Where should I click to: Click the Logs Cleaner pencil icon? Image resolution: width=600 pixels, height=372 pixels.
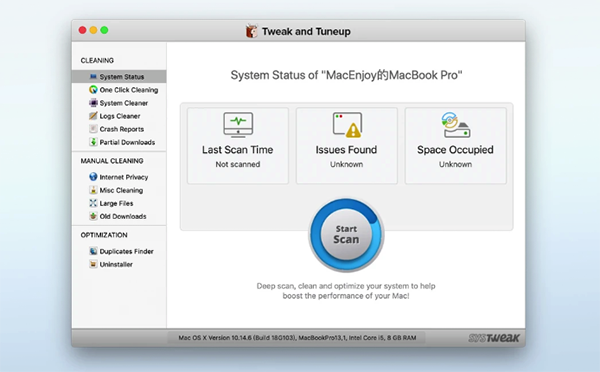click(93, 116)
